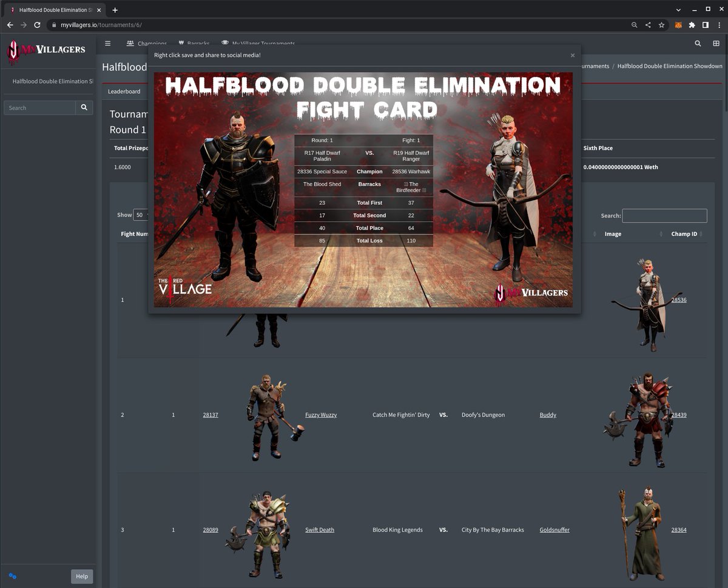Image resolution: width=728 pixels, height=588 pixels.
Task: Toggle the browser side panel
Action: (x=706, y=25)
